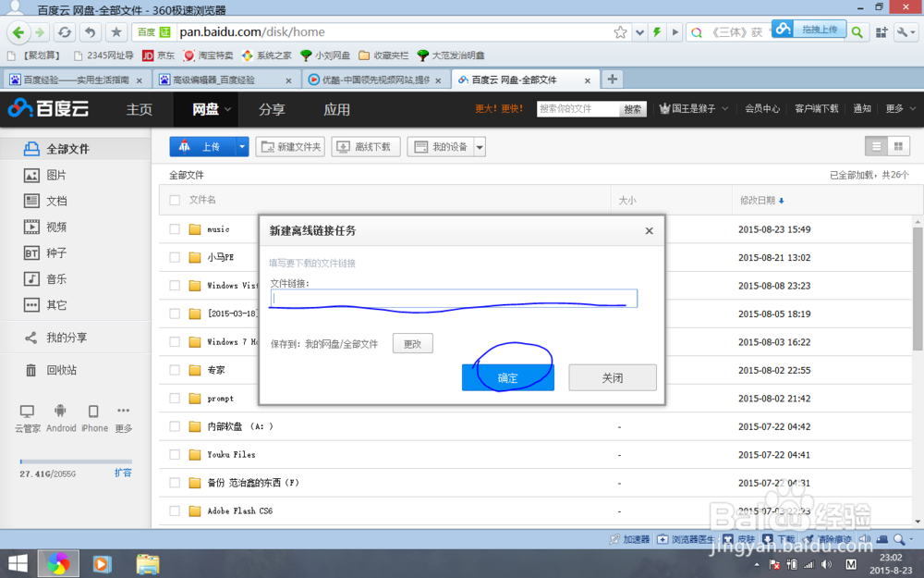Screen dimensions: 924x578
Task: Click the 百度云 logo
Action: click(48, 108)
